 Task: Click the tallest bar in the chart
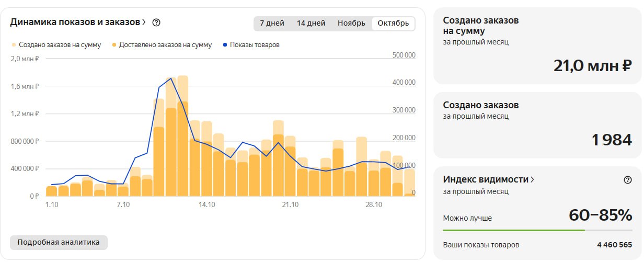[x=182, y=136]
